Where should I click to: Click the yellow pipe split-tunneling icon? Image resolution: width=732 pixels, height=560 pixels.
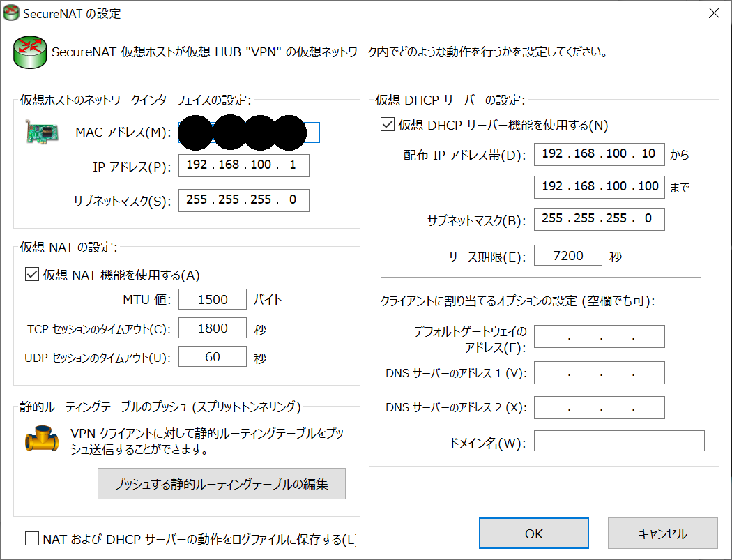[x=42, y=440]
